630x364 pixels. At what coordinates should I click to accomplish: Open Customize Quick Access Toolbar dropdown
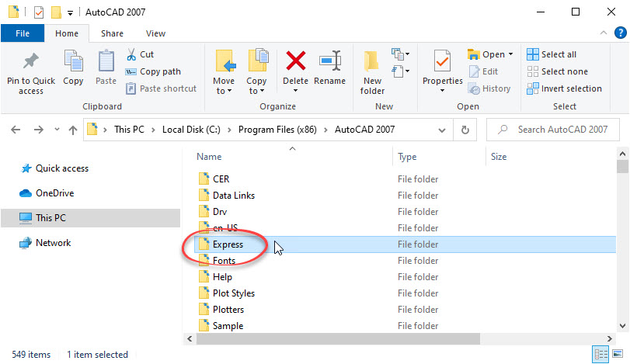(x=71, y=13)
